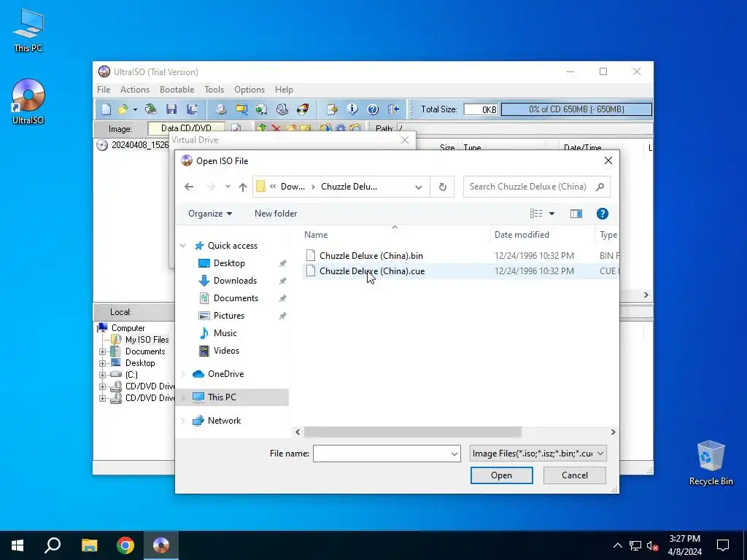
Task: Click the Data CD/DVD image type box
Action: pyautogui.click(x=186, y=128)
